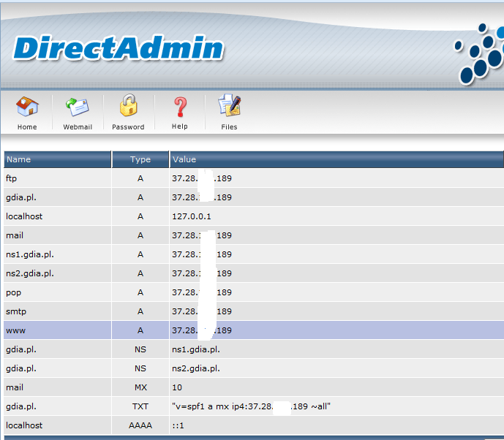Select the ftp record name

coord(11,178)
